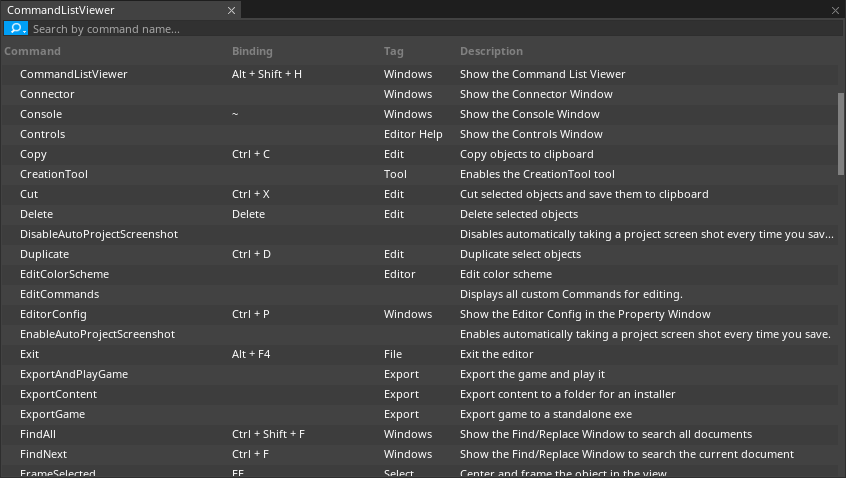The image size is (846, 478).
Task: Sort by the Binding column header
Action: click(x=252, y=51)
